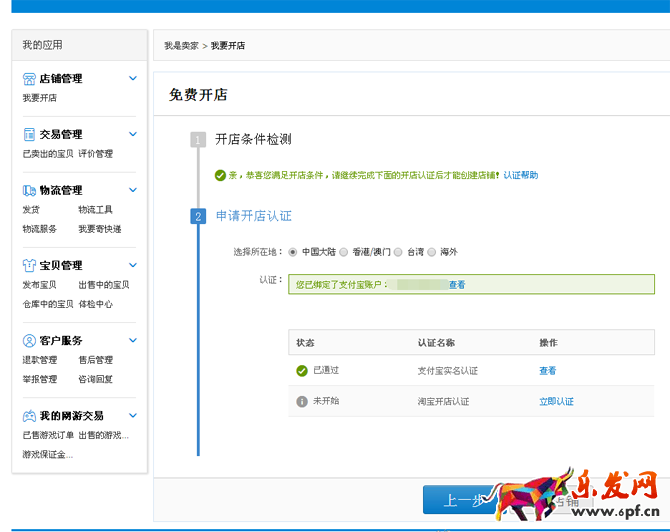Open 咨询回复 in the sidebar
Viewport: 670px width, 532px height.
96,379
